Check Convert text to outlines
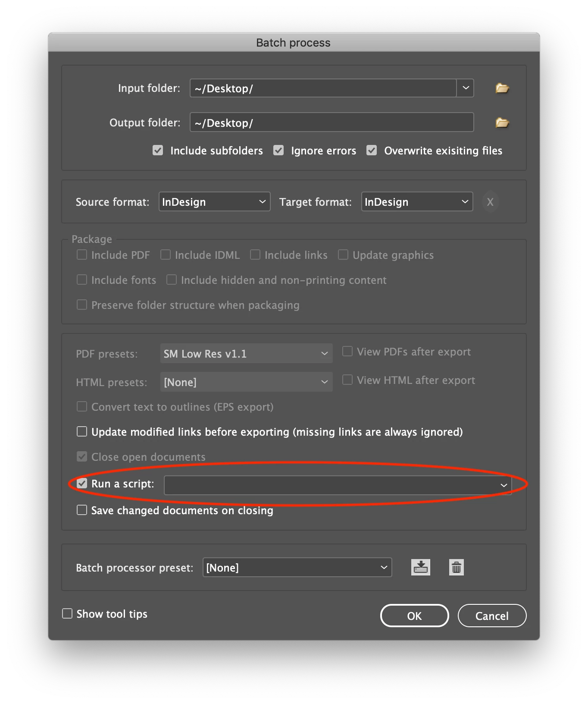The width and height of the screenshot is (588, 704). click(82, 407)
